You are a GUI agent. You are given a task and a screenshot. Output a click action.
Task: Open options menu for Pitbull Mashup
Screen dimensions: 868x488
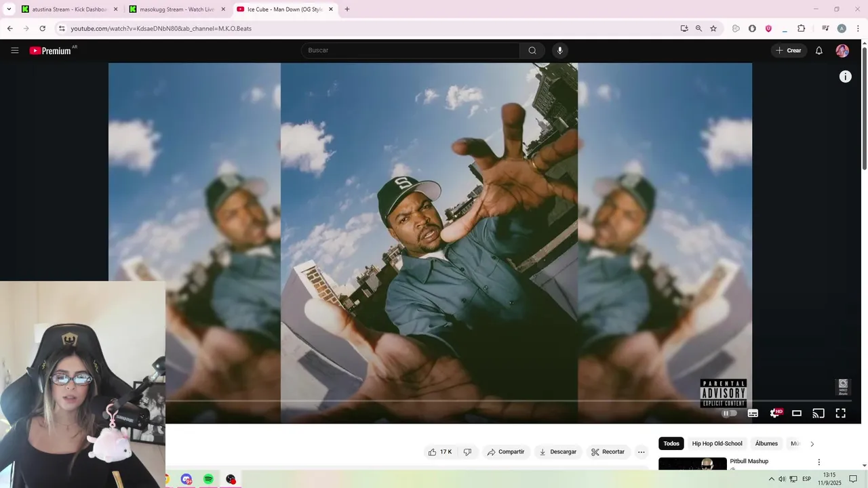[818, 462]
